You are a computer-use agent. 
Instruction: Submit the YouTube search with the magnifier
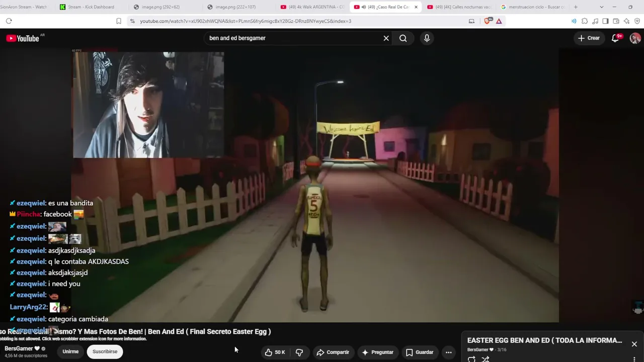tap(403, 38)
